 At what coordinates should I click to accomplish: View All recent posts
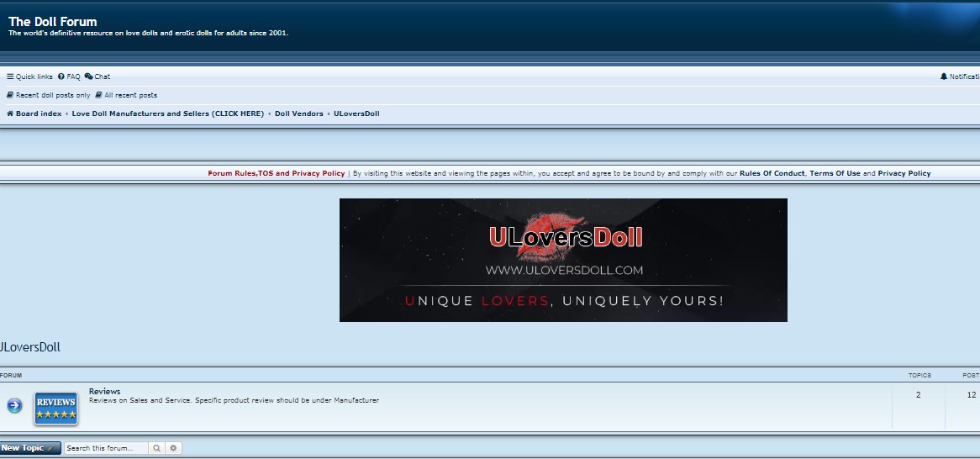pos(126,95)
